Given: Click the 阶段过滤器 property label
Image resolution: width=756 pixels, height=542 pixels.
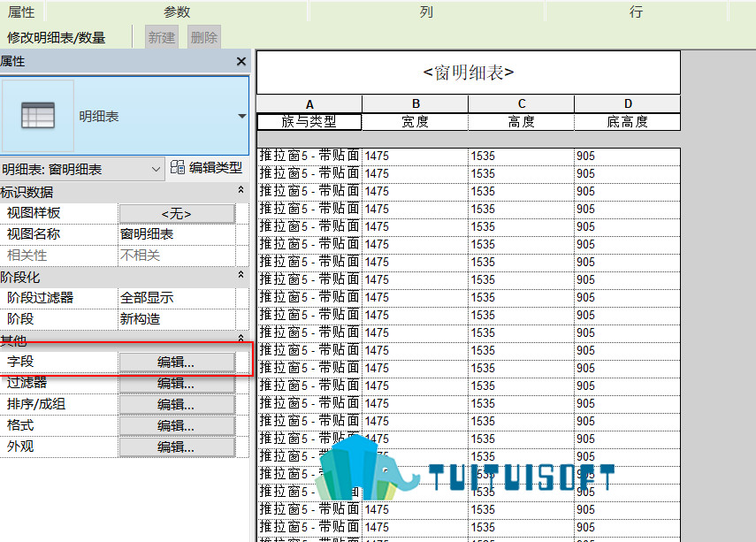Looking at the screenshot, I should pos(40,297).
